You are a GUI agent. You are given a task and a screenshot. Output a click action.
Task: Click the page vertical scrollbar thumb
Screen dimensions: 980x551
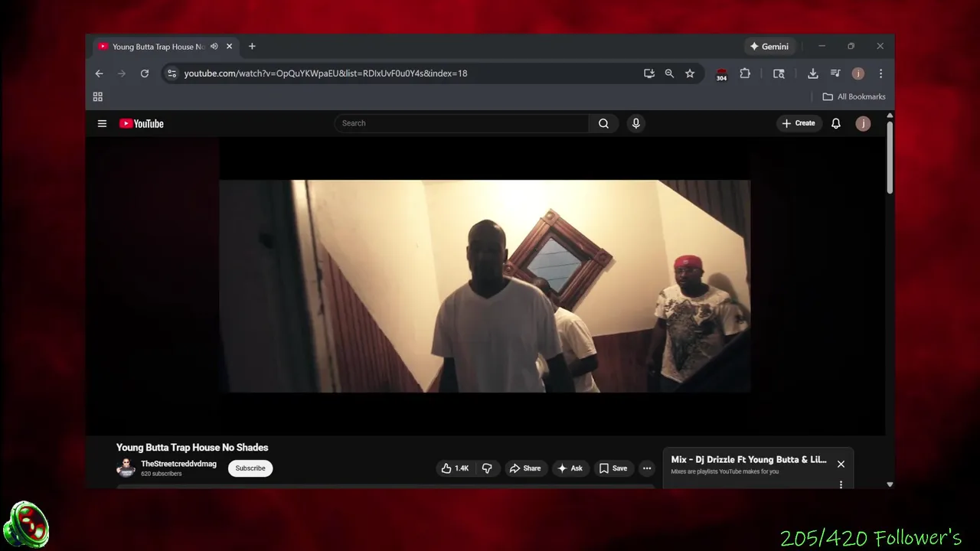890,157
